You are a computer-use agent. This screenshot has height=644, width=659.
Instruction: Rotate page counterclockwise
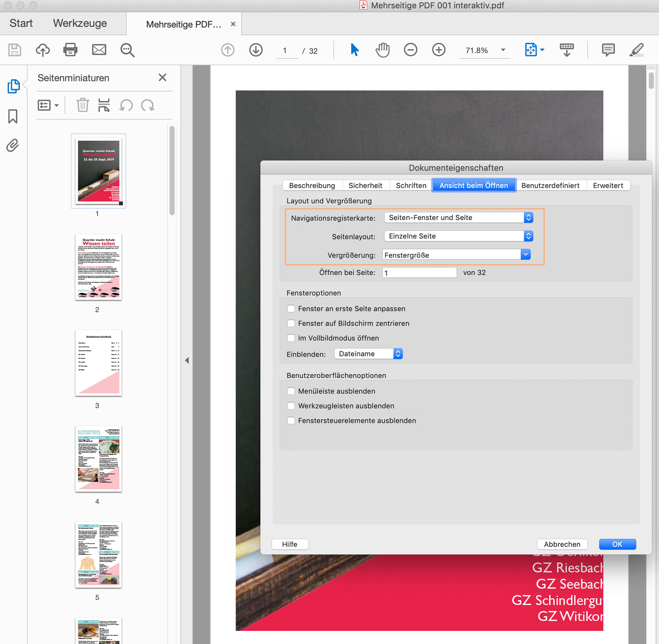tap(126, 105)
